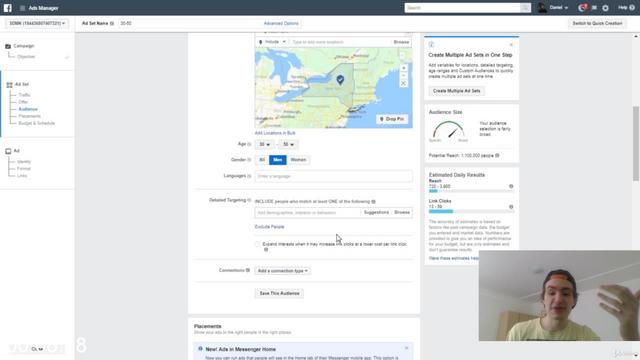Image resolution: width=640 pixels, height=360 pixels.
Task: Zoom in on the location map
Action: click(403, 68)
